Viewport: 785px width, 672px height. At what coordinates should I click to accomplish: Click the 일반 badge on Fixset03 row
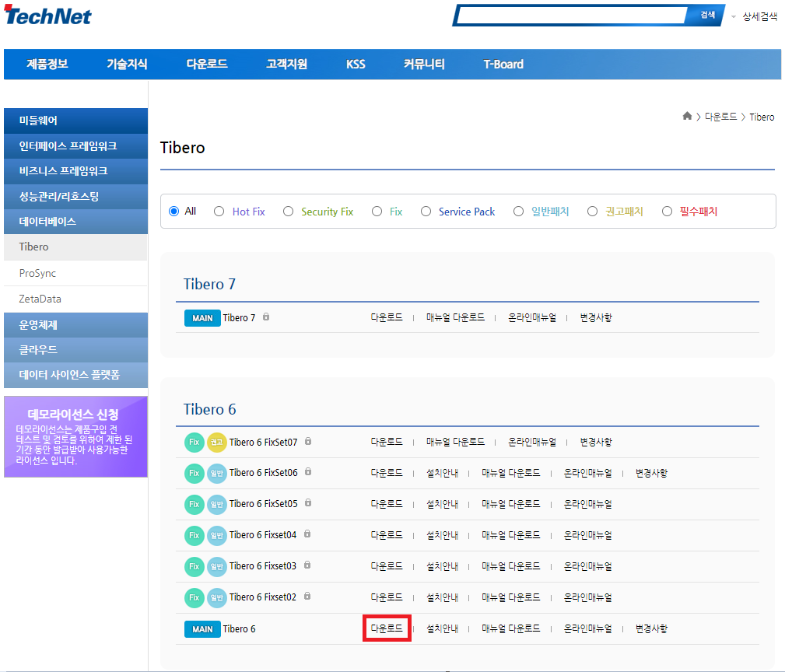point(217,566)
